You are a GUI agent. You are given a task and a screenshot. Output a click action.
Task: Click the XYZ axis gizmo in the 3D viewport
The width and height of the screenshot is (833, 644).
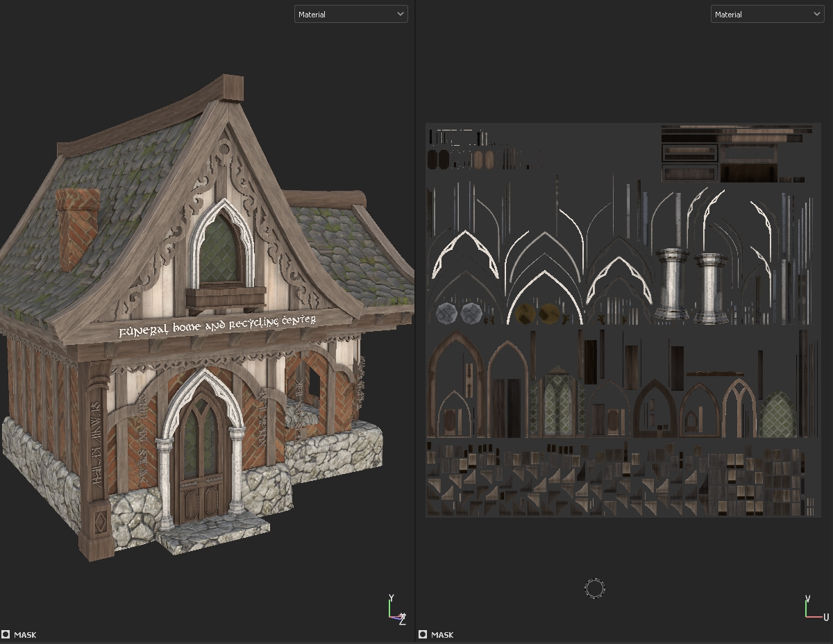tap(396, 610)
